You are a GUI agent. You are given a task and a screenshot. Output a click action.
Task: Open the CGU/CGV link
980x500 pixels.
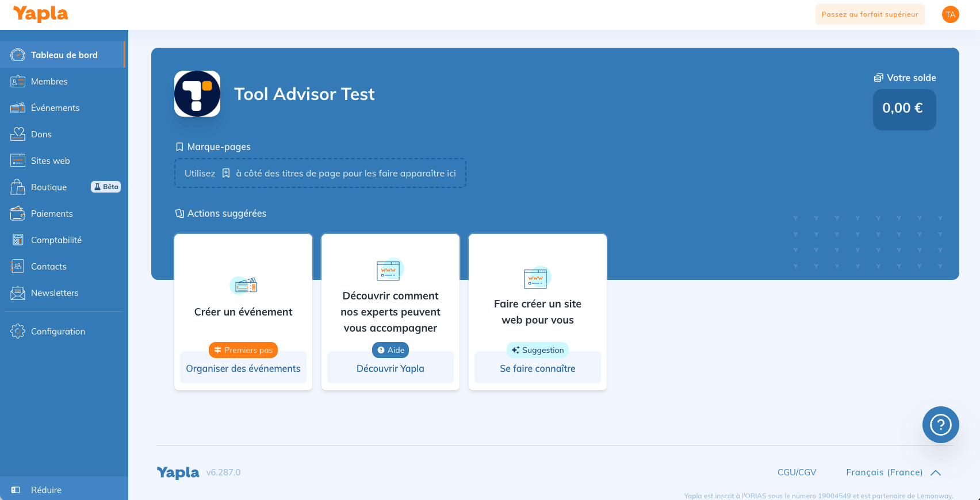coord(797,472)
